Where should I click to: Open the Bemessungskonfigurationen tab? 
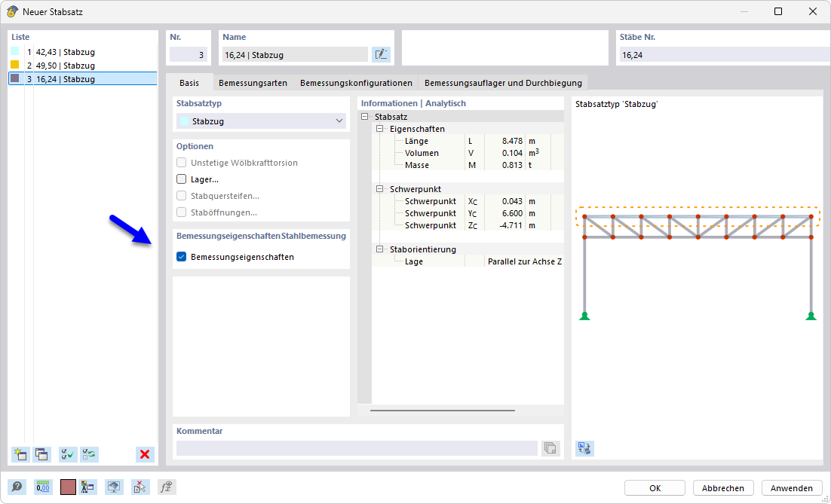point(356,83)
